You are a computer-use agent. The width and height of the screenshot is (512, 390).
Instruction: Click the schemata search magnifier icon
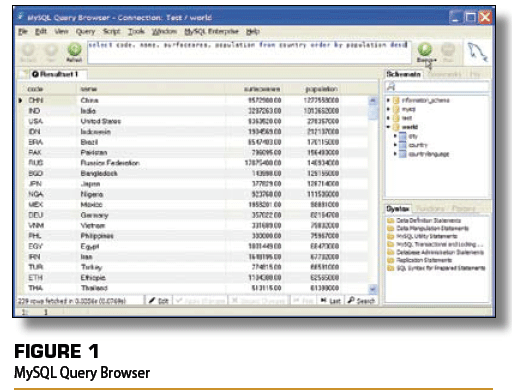(391, 87)
